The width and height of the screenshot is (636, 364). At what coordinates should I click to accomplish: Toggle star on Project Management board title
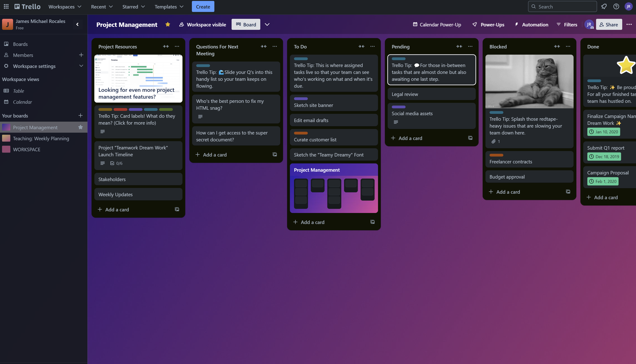[168, 24]
